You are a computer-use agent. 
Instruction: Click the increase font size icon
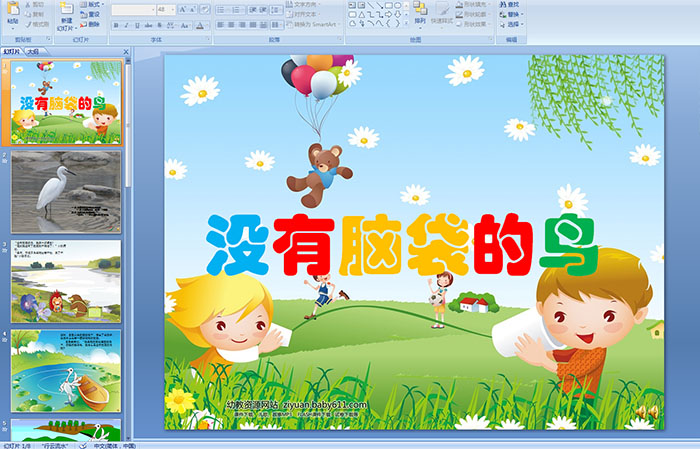(182, 9)
